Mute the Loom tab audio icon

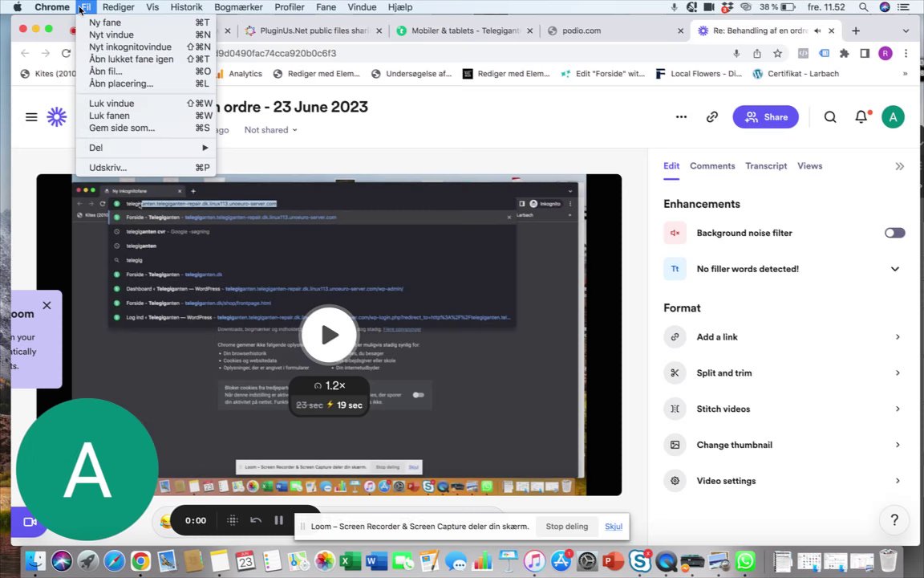click(x=817, y=31)
